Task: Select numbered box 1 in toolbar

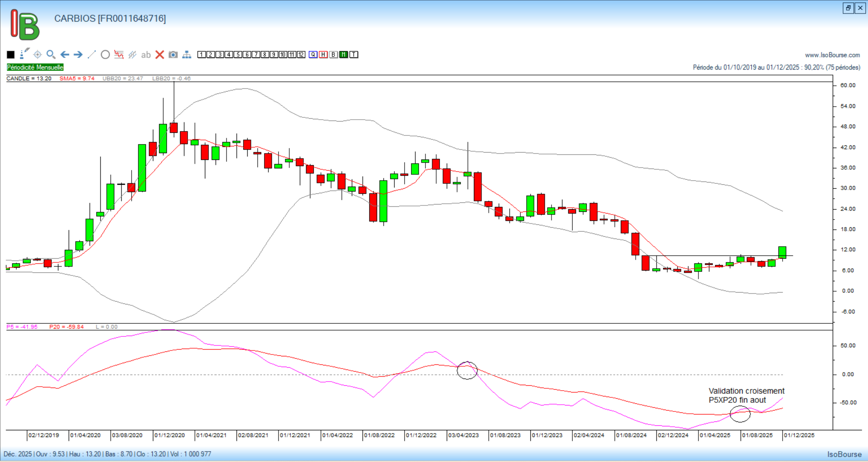Action: point(202,55)
